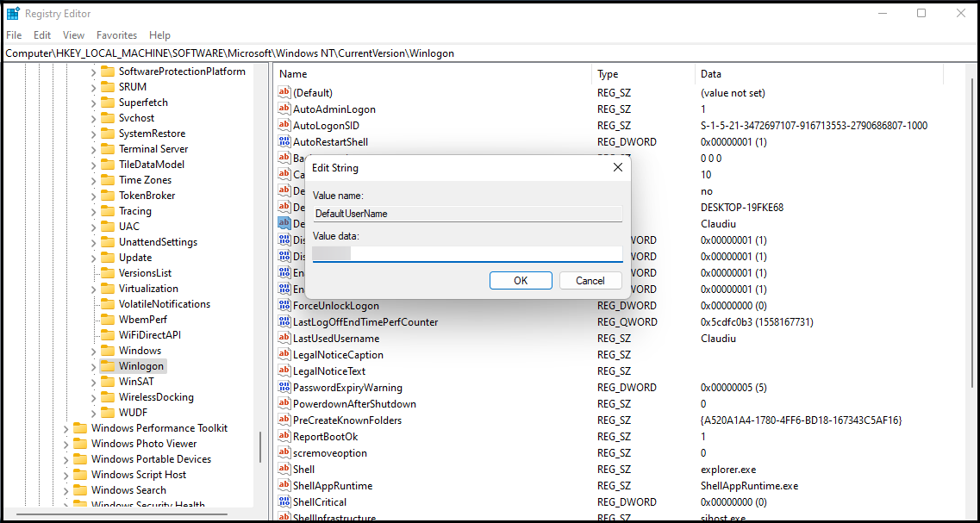The height and width of the screenshot is (523, 980).
Task: Select the TokenBroker tree key
Action: pyautogui.click(x=147, y=196)
